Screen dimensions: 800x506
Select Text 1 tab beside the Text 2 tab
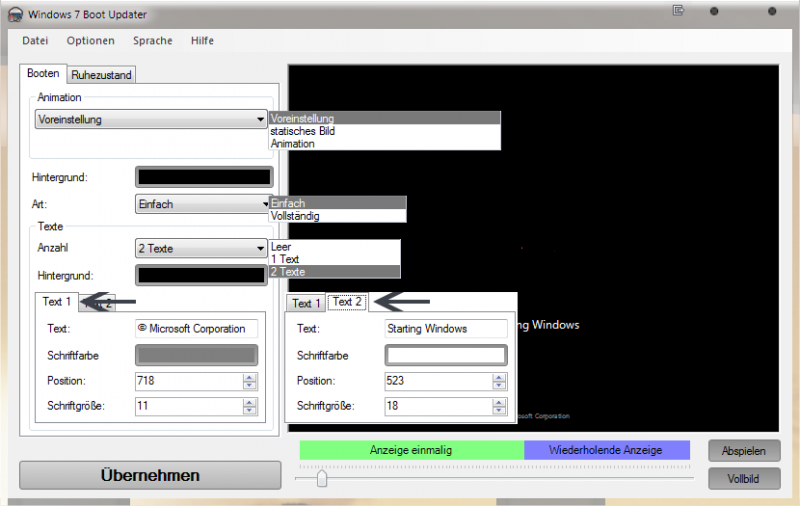click(x=306, y=303)
